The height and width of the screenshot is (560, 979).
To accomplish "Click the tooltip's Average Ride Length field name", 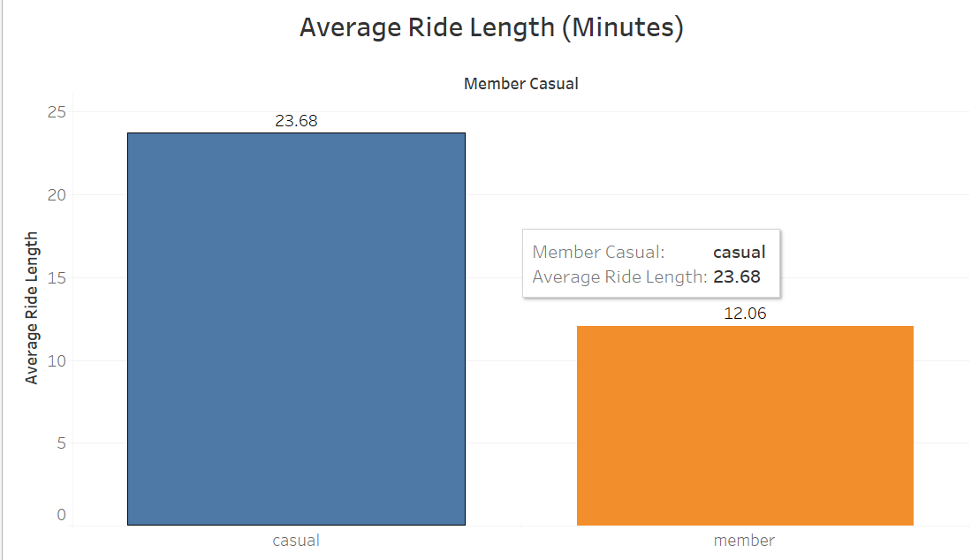I will 619,276.
